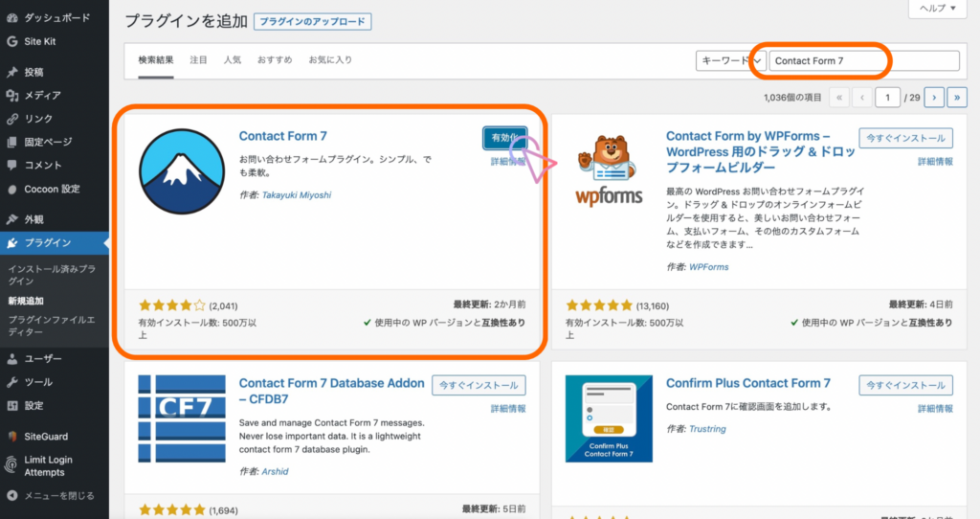Open Limit Login Attempts sidebar icon
980x519 pixels.
(x=11, y=464)
